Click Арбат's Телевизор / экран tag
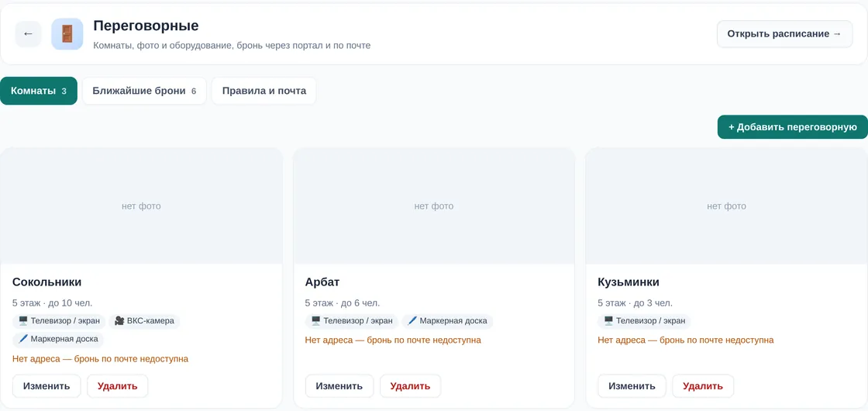This screenshot has width=868, height=411. click(352, 321)
